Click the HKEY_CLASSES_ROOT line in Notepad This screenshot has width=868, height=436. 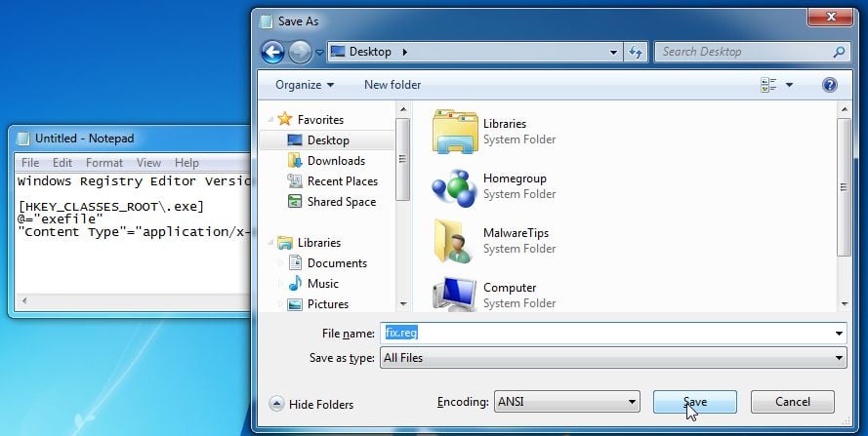tap(111, 207)
